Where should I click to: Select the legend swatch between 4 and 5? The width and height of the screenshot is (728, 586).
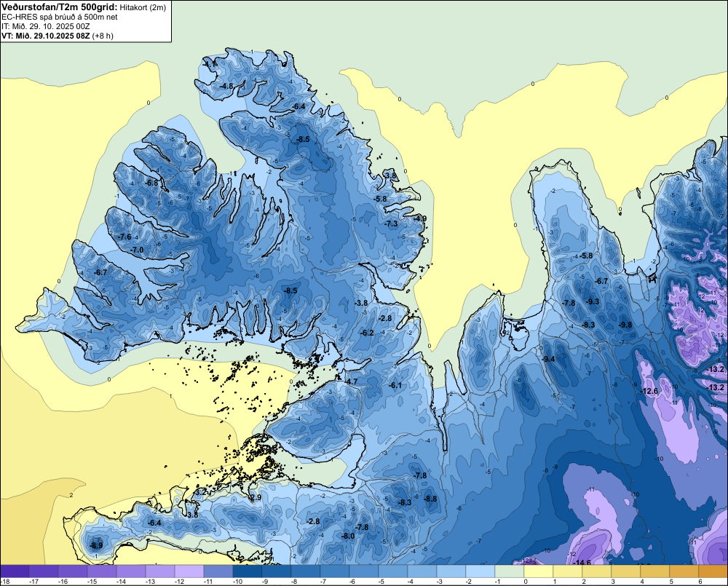coord(654,571)
